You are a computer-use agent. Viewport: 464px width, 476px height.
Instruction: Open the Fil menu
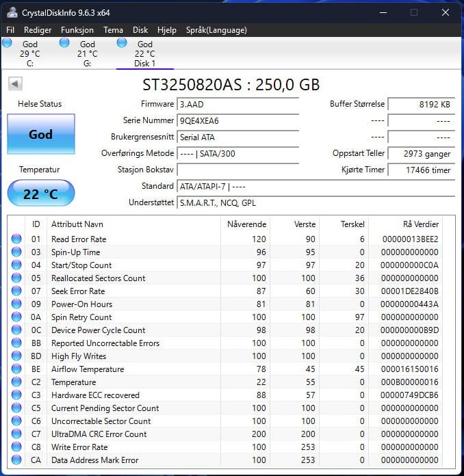[10, 30]
